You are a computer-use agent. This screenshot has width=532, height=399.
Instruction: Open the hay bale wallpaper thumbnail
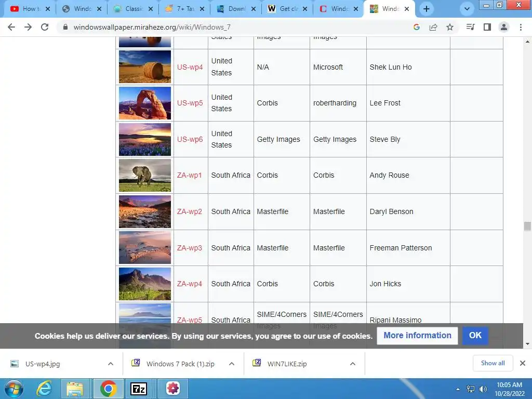click(x=145, y=67)
